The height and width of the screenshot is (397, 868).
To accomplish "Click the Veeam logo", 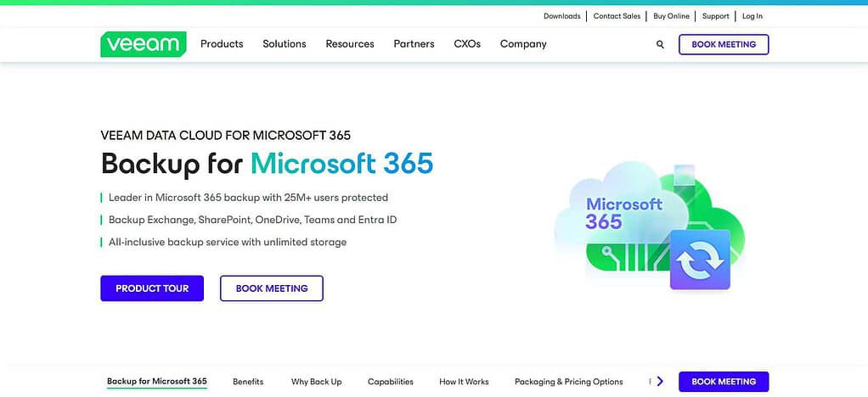I will pyautogui.click(x=144, y=44).
